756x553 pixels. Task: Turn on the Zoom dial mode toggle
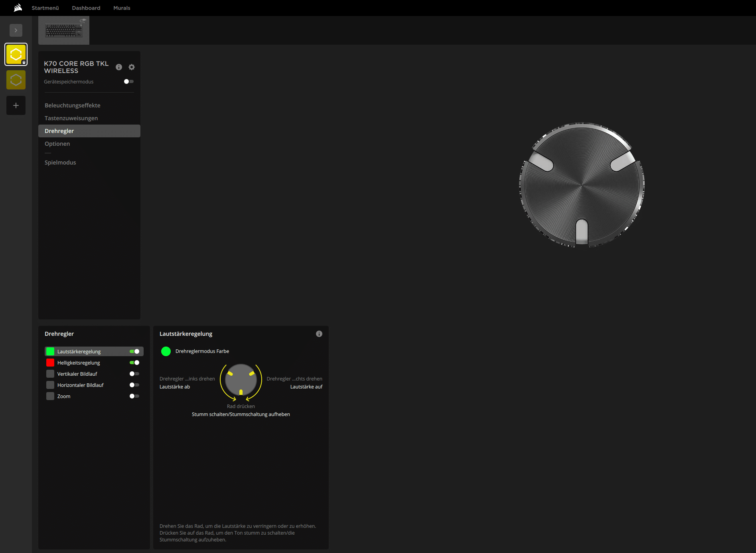[134, 396]
